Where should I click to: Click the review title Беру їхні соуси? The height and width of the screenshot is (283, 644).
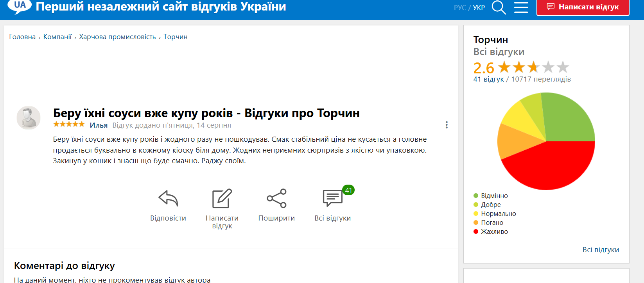(x=206, y=113)
